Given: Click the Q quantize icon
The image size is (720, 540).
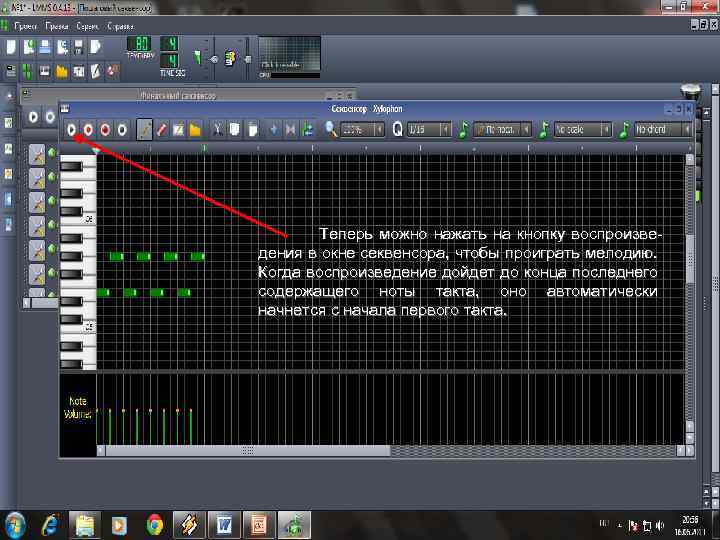Looking at the screenshot, I should click(x=398, y=130).
